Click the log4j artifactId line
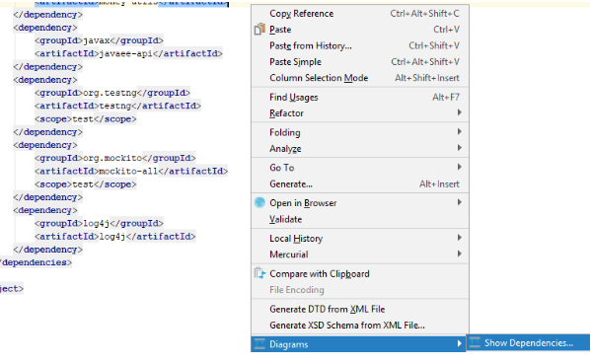 click(115, 237)
